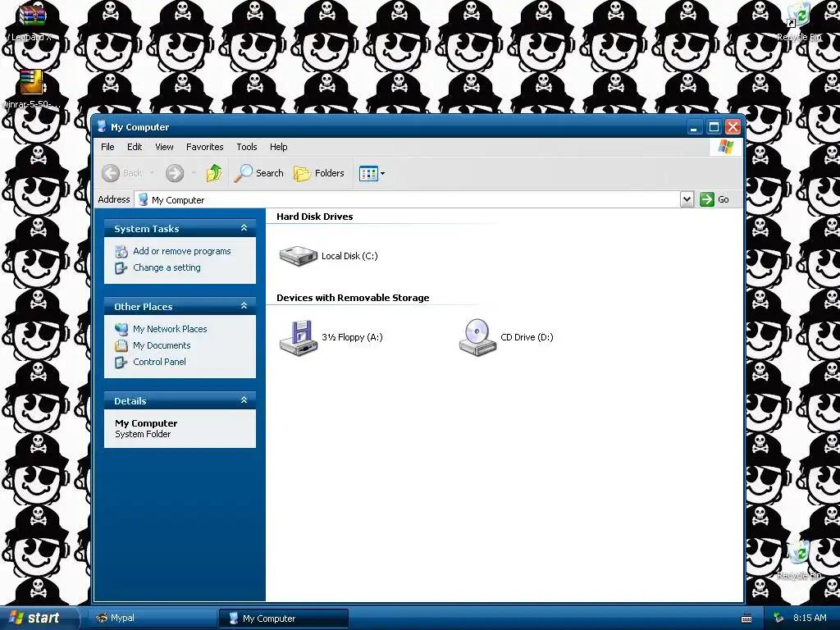Click the green Go button

click(x=714, y=199)
